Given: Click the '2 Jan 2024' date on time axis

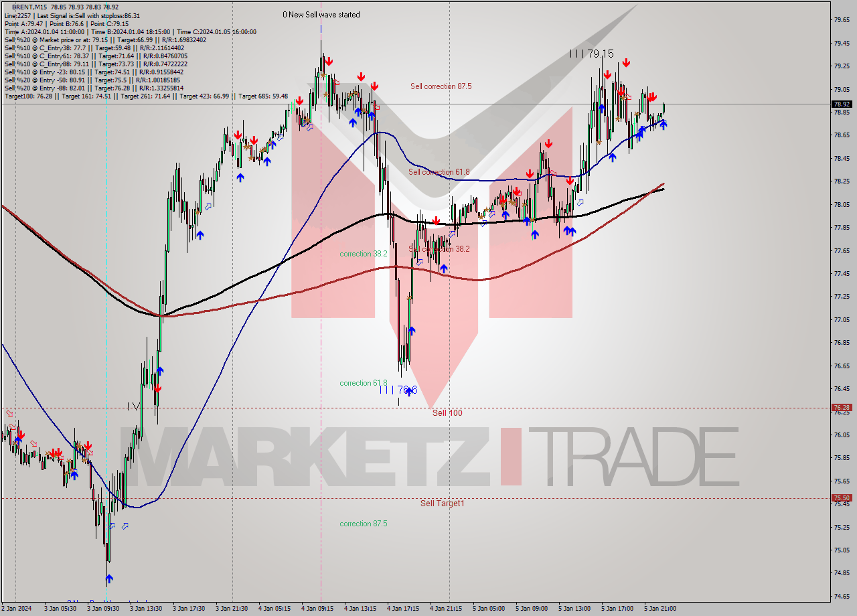Looking at the screenshot, I should click(17, 609).
